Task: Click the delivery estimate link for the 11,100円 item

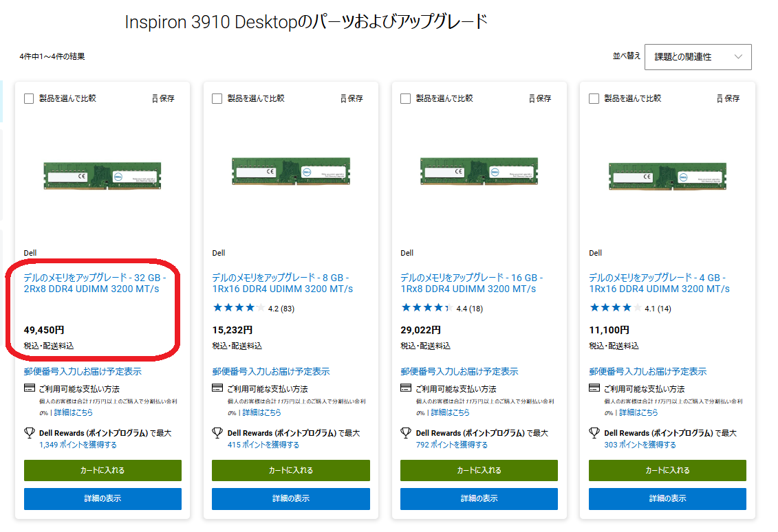Action: (648, 371)
